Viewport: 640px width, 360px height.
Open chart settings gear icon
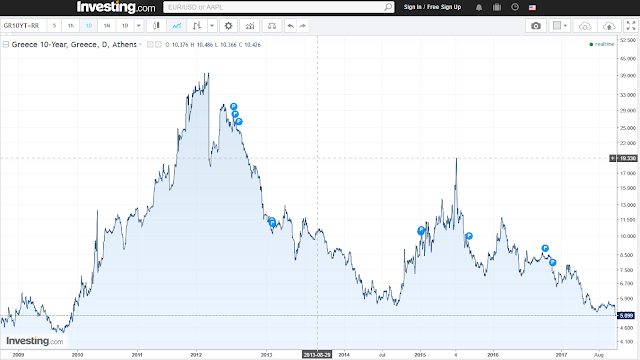click(229, 26)
